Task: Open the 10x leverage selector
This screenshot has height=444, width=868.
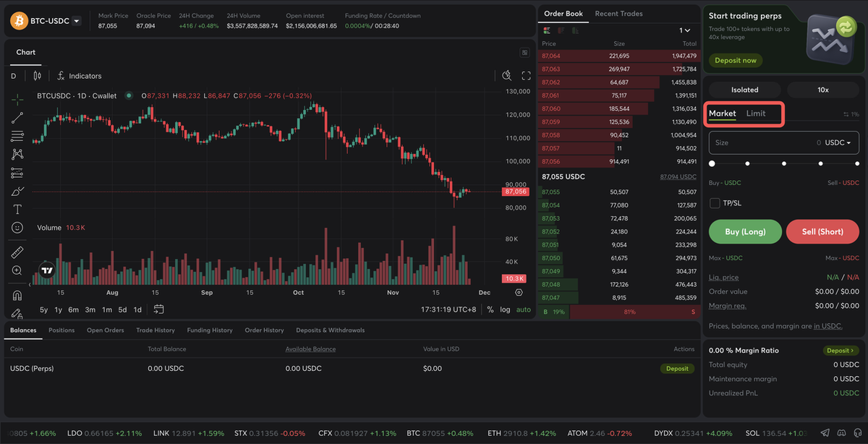Action: pyautogui.click(x=822, y=90)
